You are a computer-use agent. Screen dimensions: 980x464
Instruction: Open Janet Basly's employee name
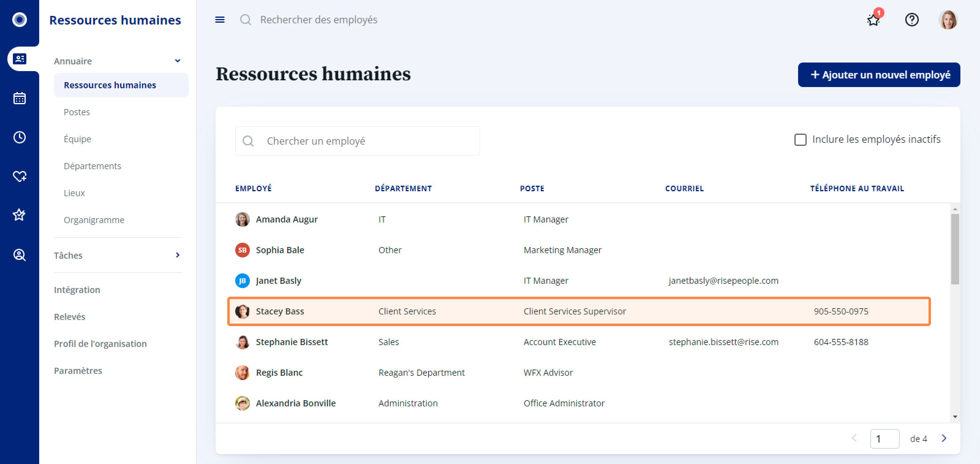[x=278, y=281]
